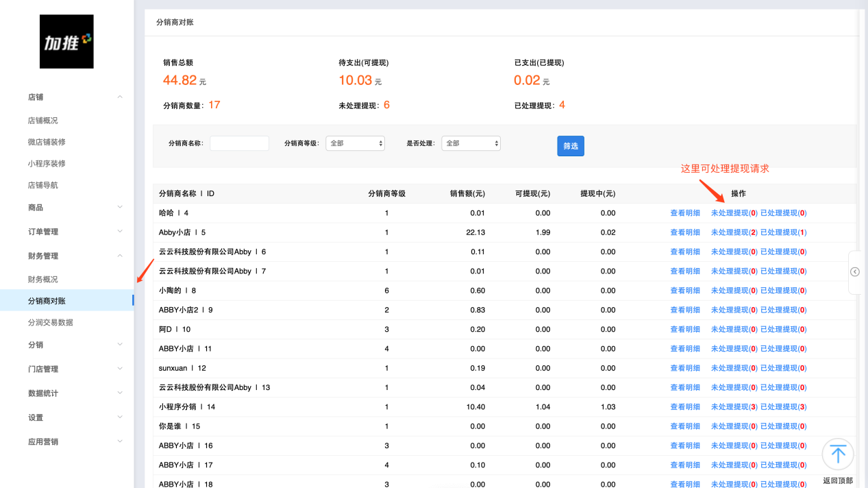Click the 加推 logo image

(x=66, y=42)
